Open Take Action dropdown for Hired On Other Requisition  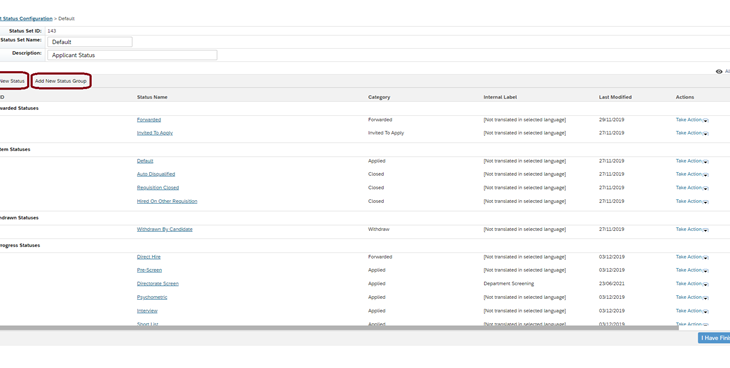click(692, 201)
